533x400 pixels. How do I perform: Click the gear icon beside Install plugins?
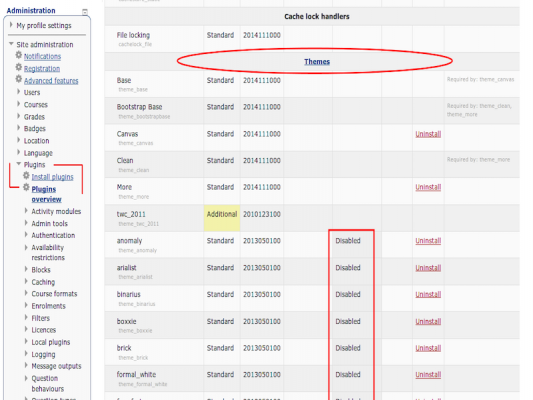pos(26,176)
